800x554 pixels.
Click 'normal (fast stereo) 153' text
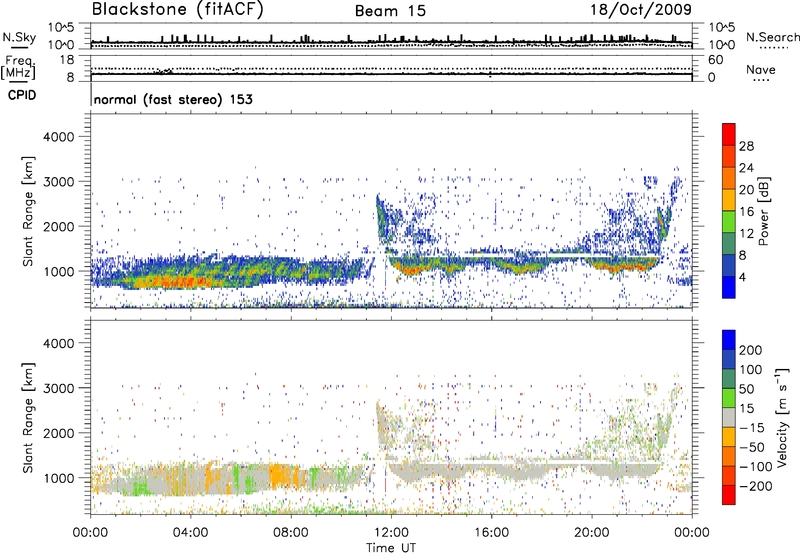173,99
